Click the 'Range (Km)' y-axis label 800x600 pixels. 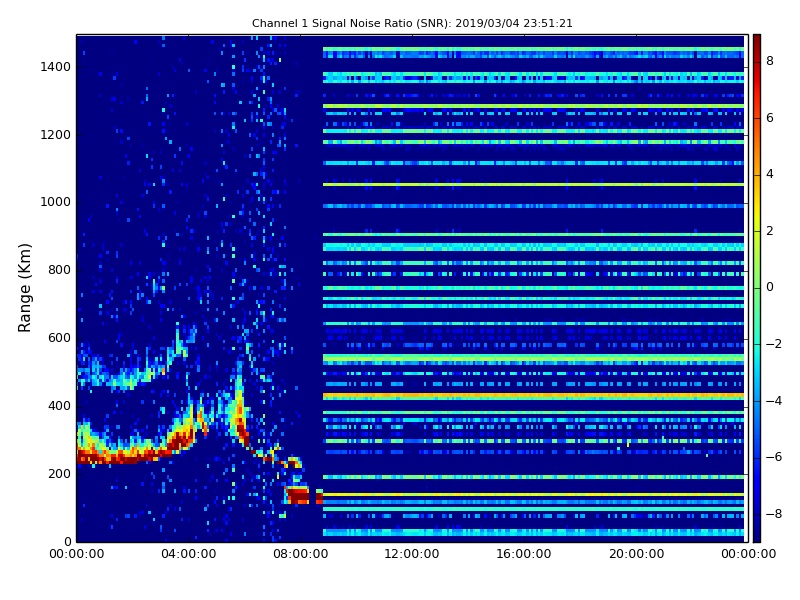[x=24, y=288]
